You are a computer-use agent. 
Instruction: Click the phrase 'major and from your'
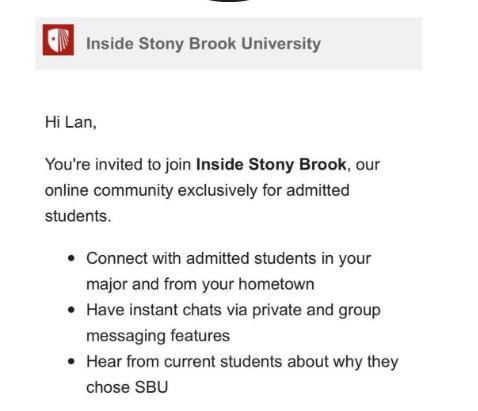[160, 285]
